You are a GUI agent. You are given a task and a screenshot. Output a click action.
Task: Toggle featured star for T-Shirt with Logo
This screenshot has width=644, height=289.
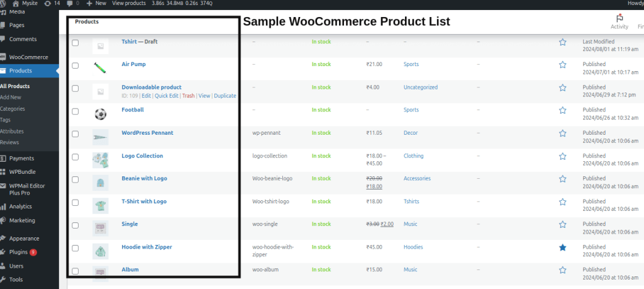tap(563, 202)
